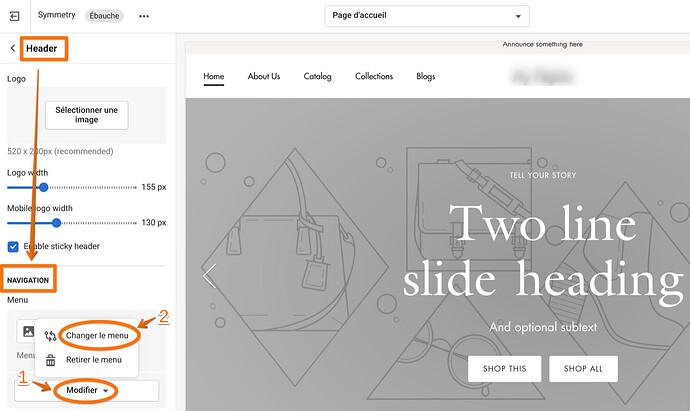The image size is (690, 411).
Task: Choose Retirer le menu option
Action: click(94, 360)
